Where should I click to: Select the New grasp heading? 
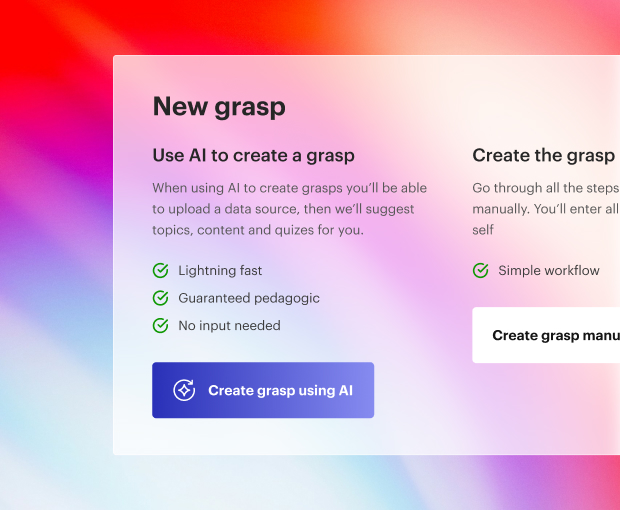click(219, 107)
